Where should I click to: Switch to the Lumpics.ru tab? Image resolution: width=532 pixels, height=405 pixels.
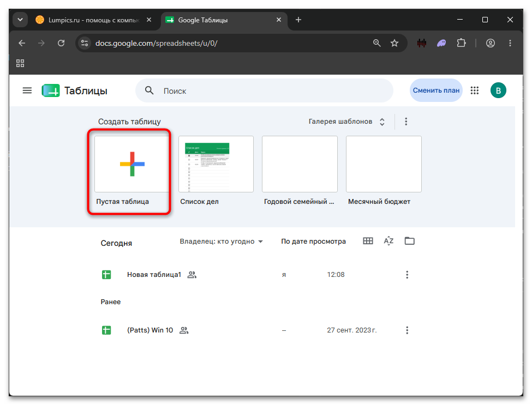coord(94,20)
